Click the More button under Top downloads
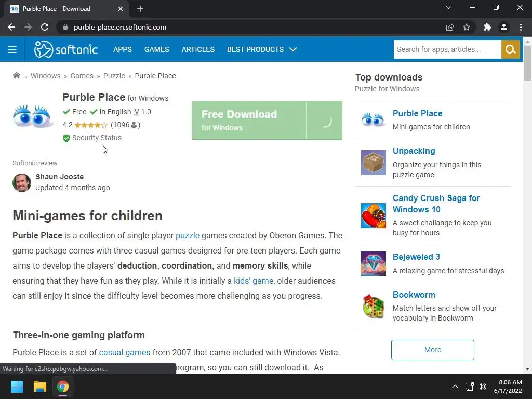The image size is (532, 399). pos(433,350)
